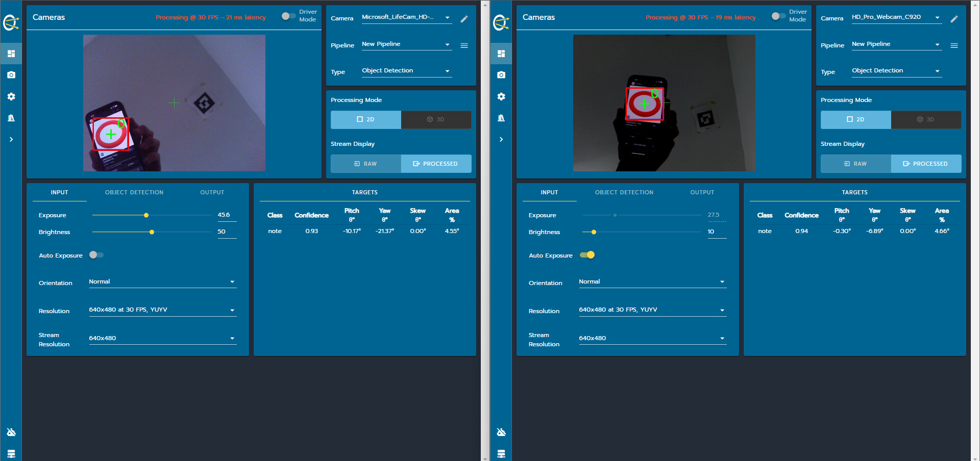Open the settings gear in left window sidebar
The height and width of the screenshot is (461, 980).
[x=11, y=96]
